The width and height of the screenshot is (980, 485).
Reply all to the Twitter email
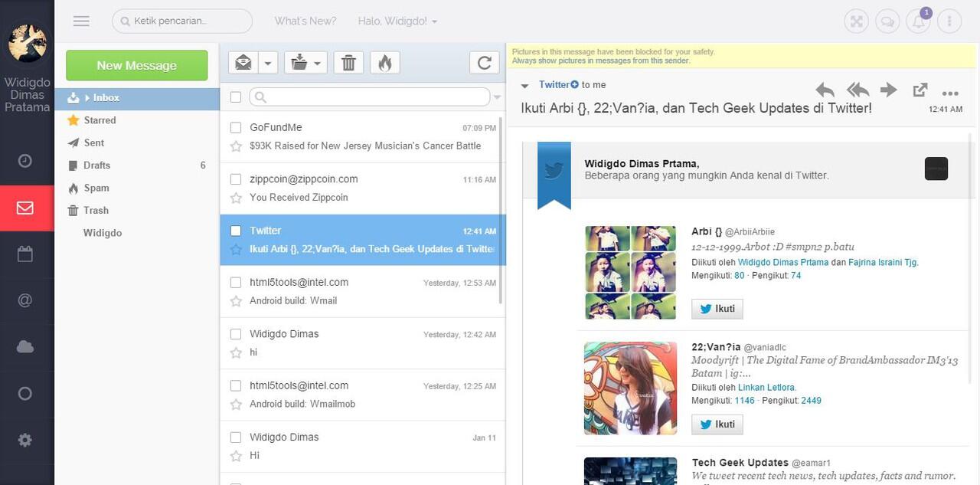click(857, 90)
